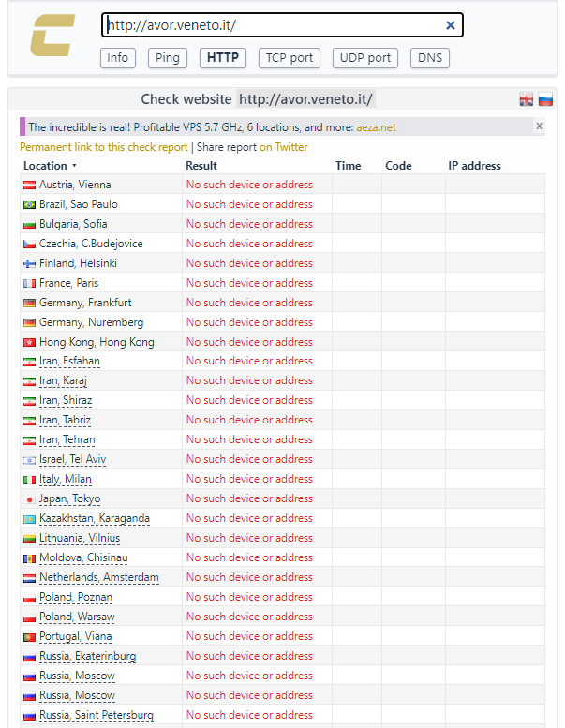This screenshot has height=728, width=565.
Task: Switch language with the Russian flag icon
Action: pyautogui.click(x=544, y=100)
